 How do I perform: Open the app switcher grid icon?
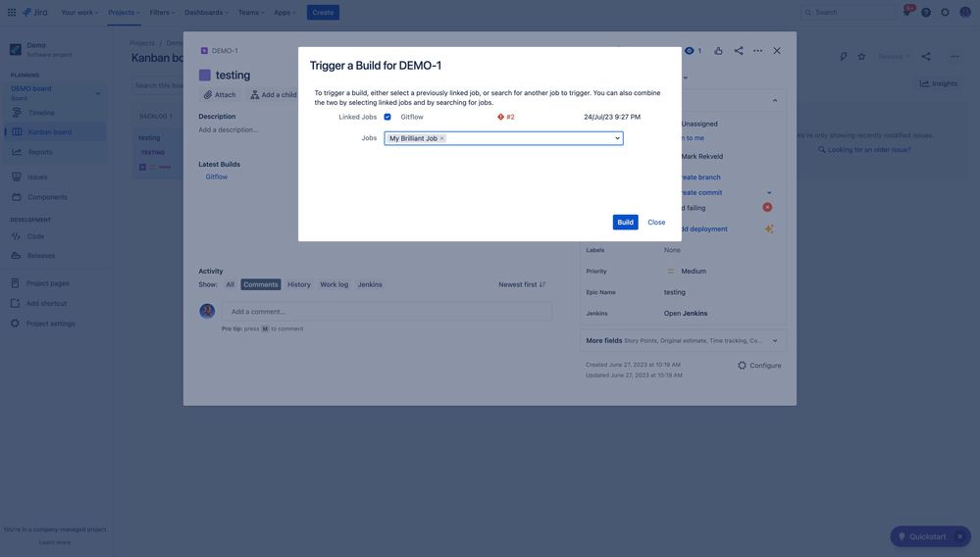click(12, 13)
